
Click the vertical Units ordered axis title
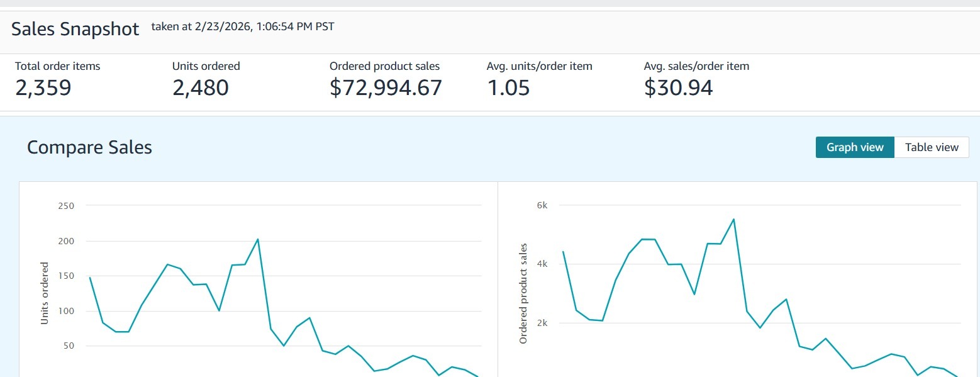45,293
